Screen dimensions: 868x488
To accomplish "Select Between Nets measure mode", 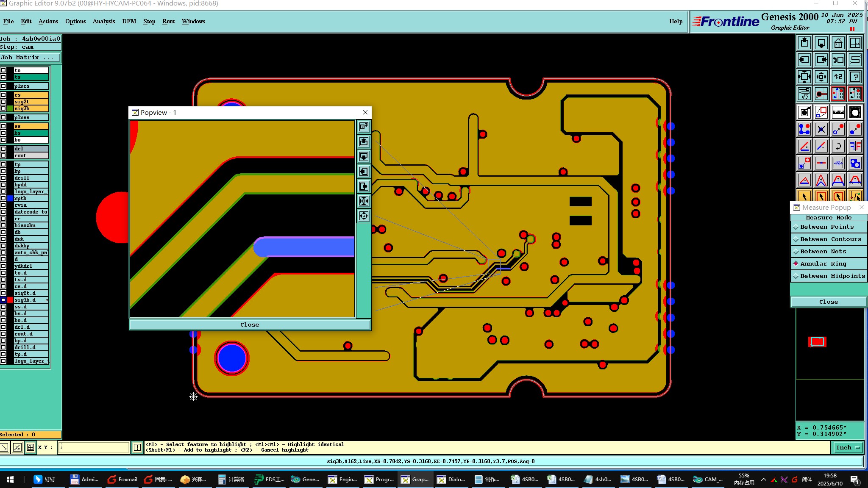I will click(823, 252).
